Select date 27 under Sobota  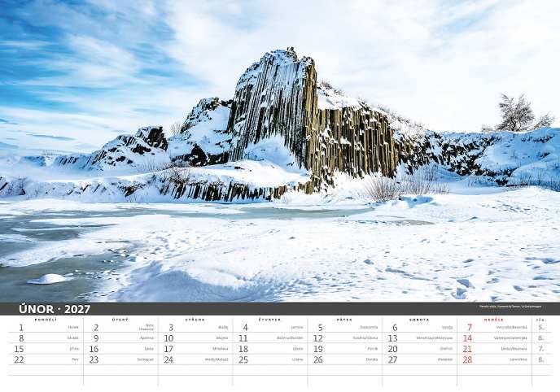393,359
